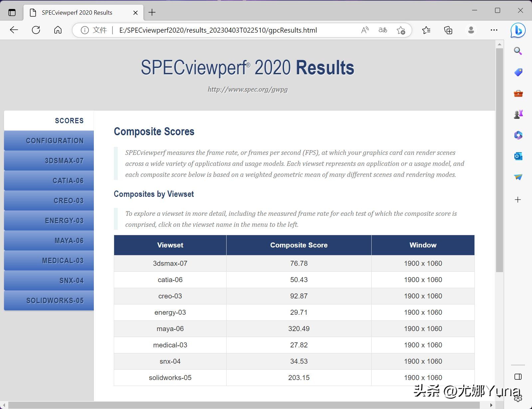Screen dimensions: 532x409
Task: Open the sidebar games chess icon
Action: coord(518,114)
